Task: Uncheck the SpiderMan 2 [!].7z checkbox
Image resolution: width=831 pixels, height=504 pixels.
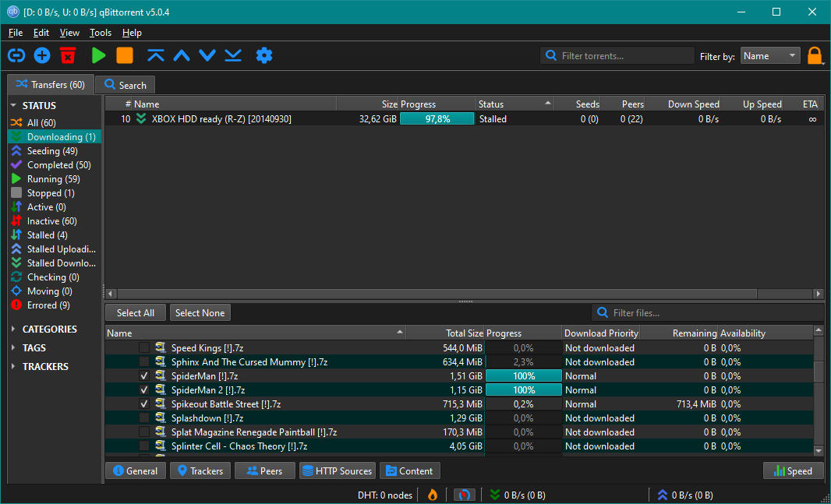Action: [143, 390]
